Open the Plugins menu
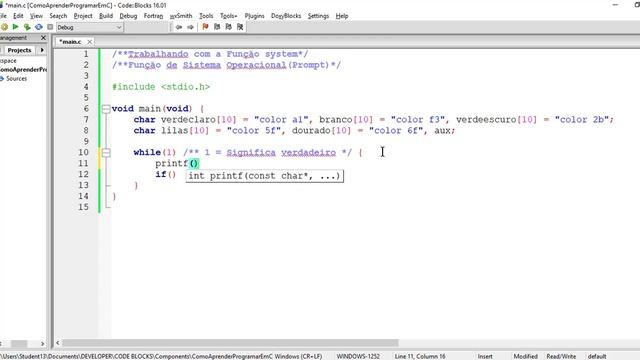Viewport: 640px width, 360px height. (254, 16)
